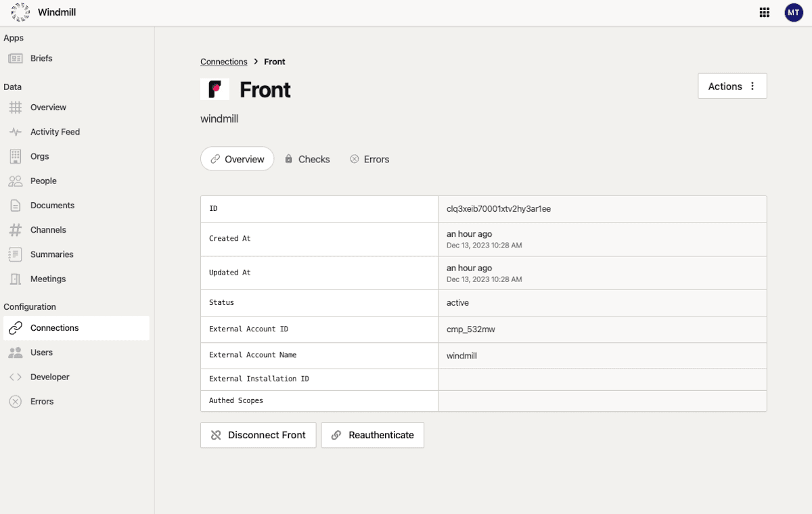The height and width of the screenshot is (514, 812).
Task: Click the Windmill brand name in header
Action: (57, 12)
